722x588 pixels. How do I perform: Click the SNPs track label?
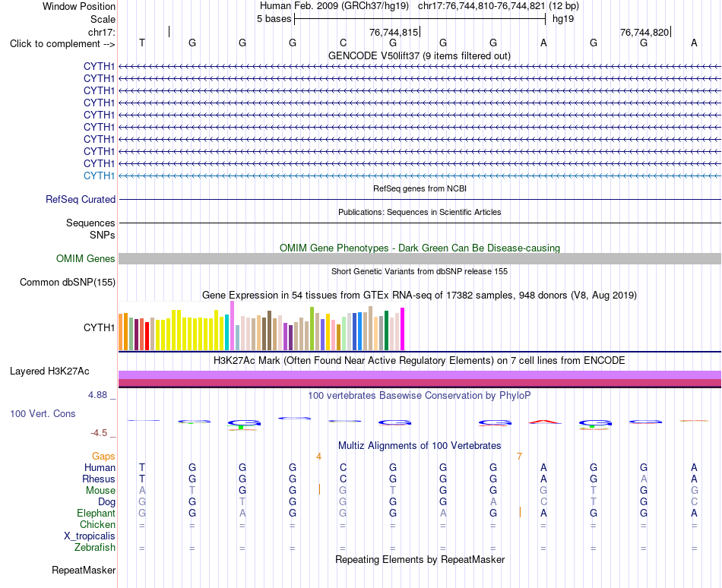pos(103,235)
